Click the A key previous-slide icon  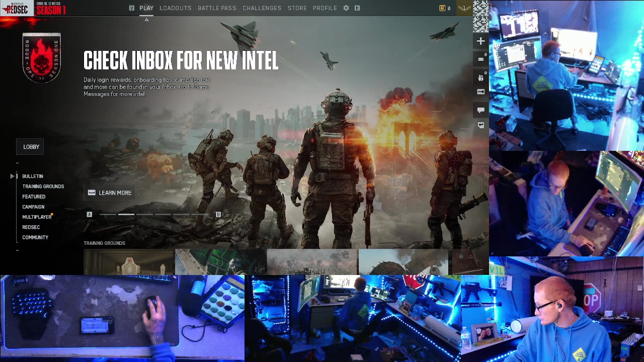pyautogui.click(x=90, y=215)
